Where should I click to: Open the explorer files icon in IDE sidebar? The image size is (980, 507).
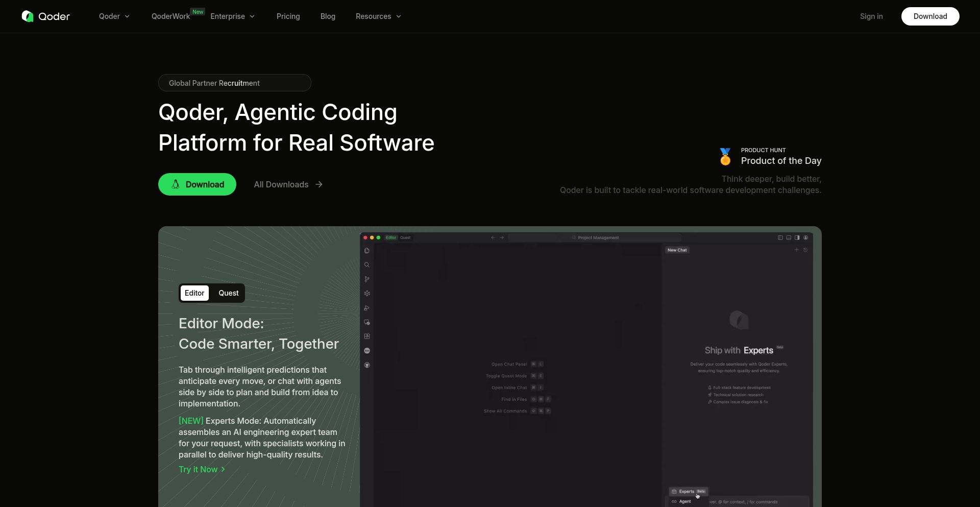point(366,251)
